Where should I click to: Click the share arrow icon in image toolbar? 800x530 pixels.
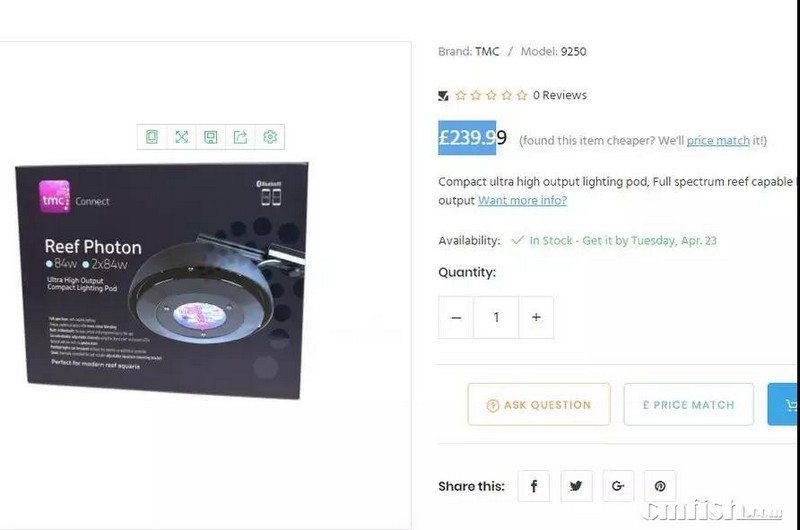pos(240,137)
